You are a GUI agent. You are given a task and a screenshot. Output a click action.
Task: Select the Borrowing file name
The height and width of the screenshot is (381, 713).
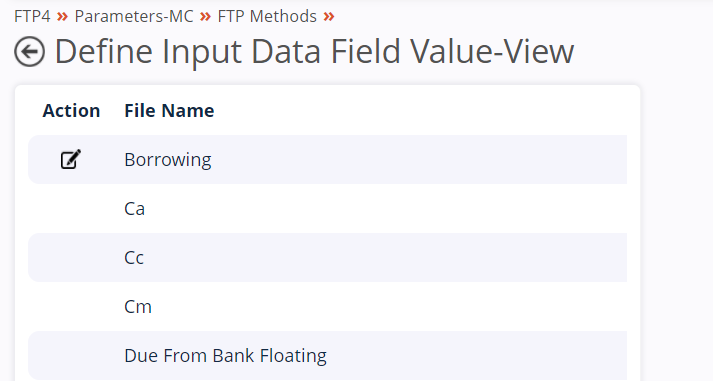pyautogui.click(x=168, y=160)
